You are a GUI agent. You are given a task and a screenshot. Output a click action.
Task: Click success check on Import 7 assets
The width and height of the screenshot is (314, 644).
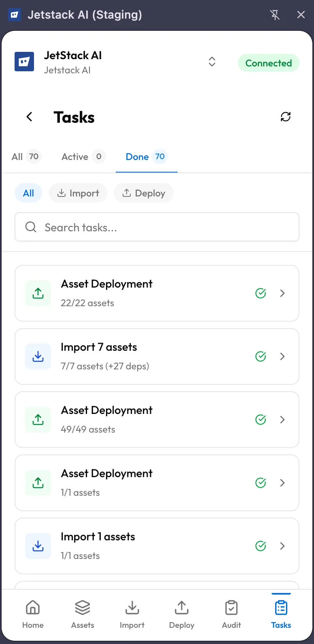(261, 356)
